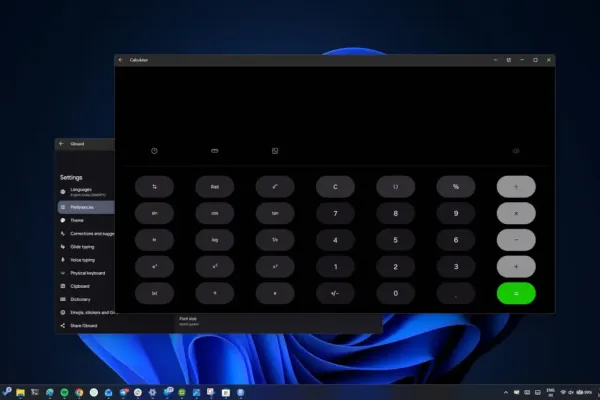Clear the display with C key

[335, 187]
